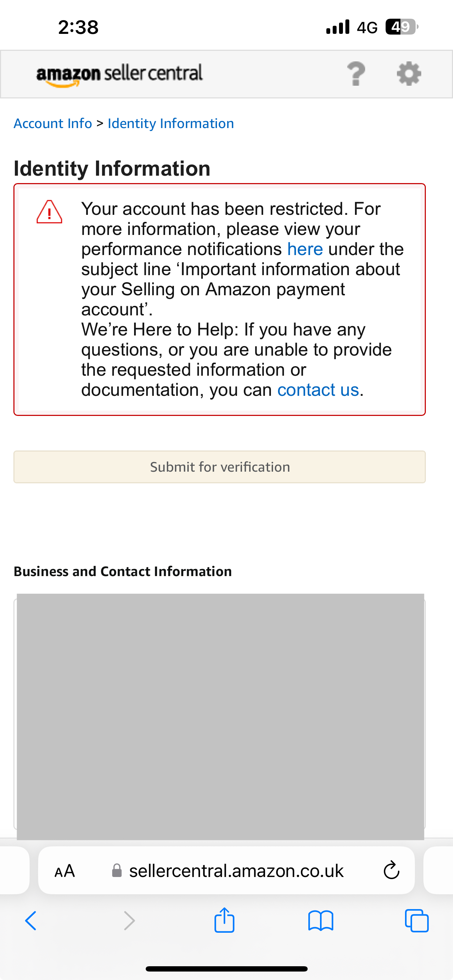Select Identity Information breadcrumb link
Viewport: 453px width, 980px height.
pyautogui.click(x=171, y=123)
